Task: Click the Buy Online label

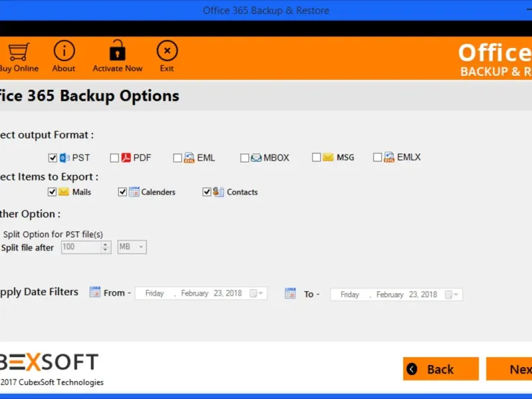Action: click(19, 68)
